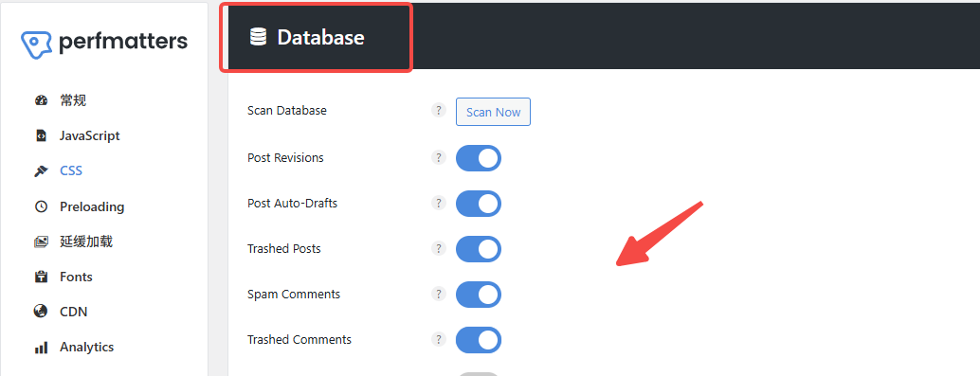Open help tooltip for Trashed Posts
The image size is (980, 376).
tap(439, 248)
